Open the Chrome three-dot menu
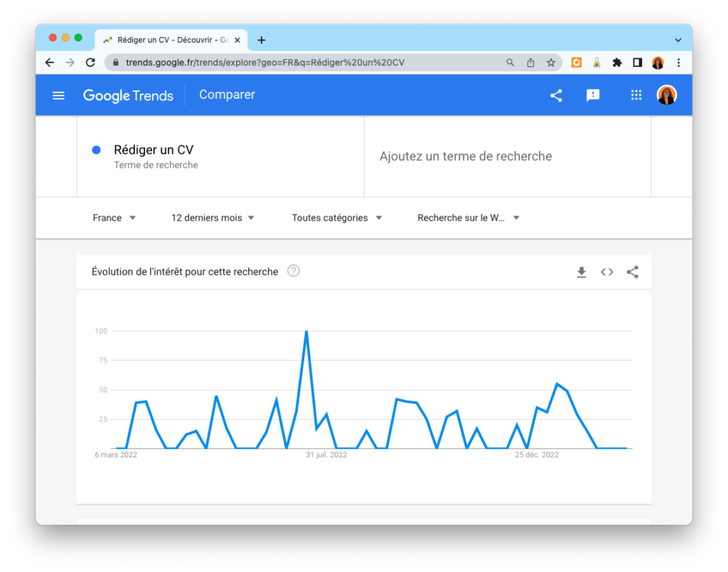 679,63
